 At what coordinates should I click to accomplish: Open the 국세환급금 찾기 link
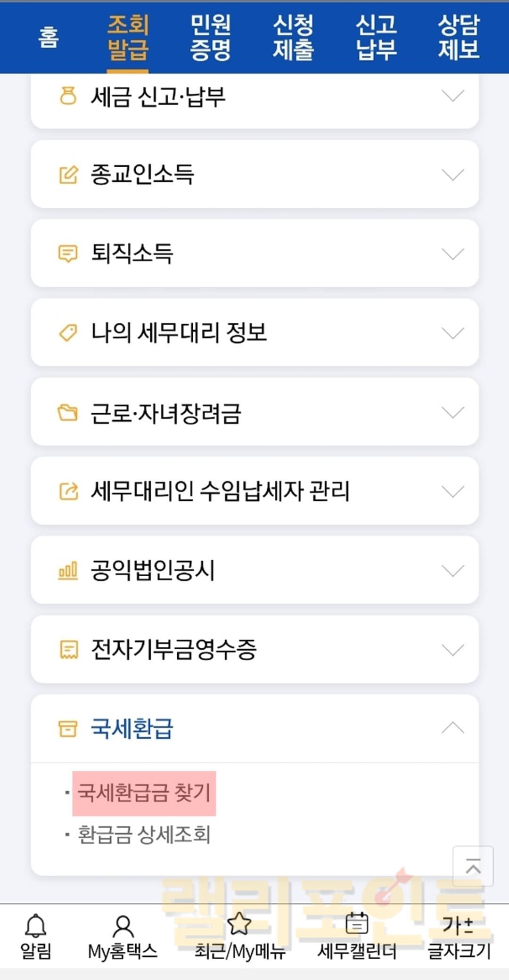point(144,793)
